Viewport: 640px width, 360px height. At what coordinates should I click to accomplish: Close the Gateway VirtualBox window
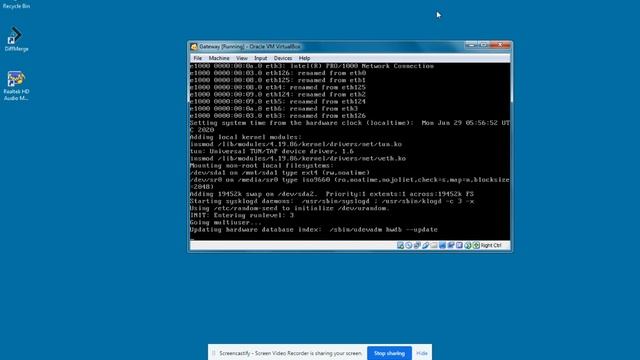point(500,45)
